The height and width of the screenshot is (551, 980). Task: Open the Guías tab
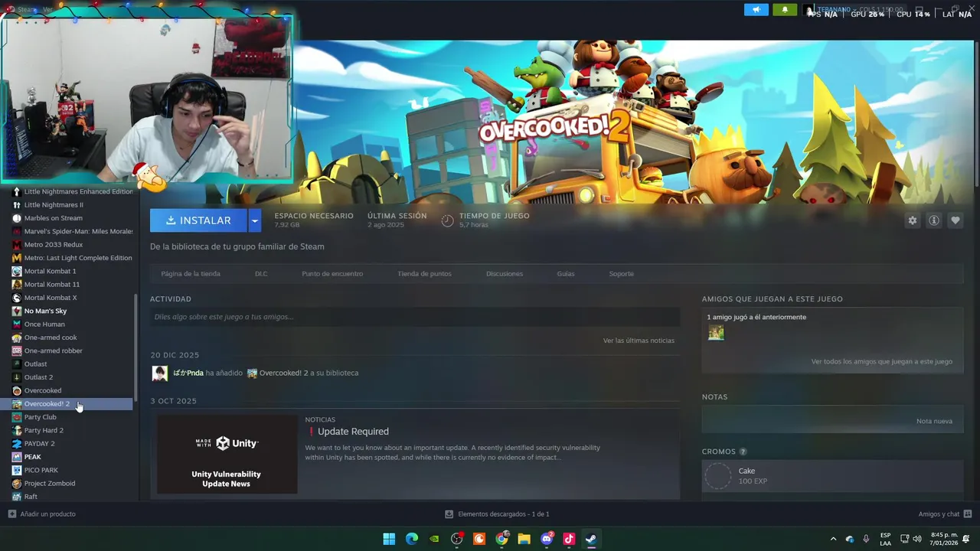(566, 274)
